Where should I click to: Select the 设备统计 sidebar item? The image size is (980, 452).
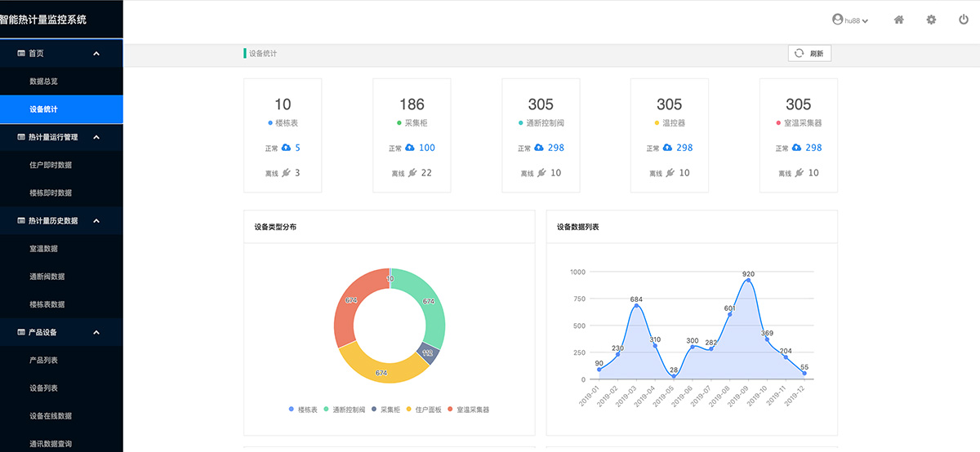pos(61,109)
